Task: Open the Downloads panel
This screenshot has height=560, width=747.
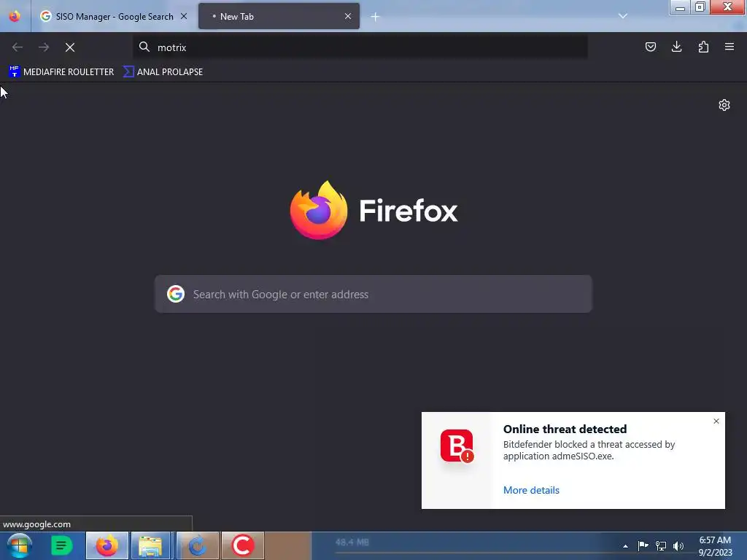Action: (676, 47)
